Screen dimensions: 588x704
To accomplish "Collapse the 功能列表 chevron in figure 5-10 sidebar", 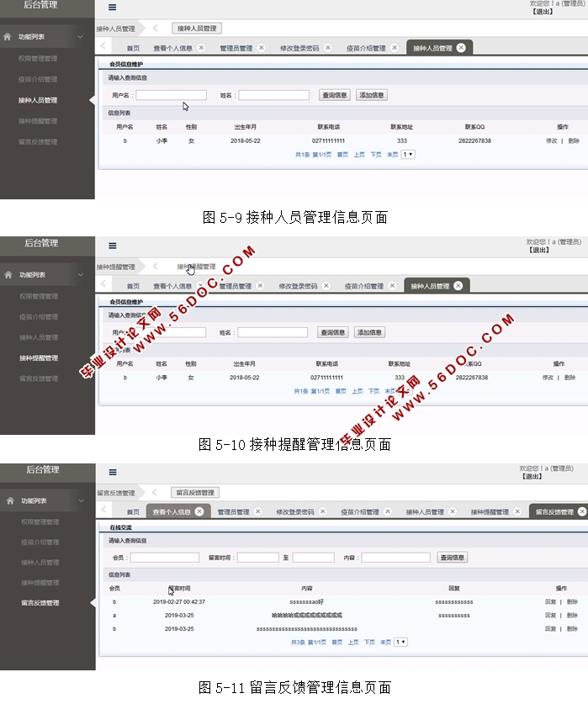I will click(81, 274).
